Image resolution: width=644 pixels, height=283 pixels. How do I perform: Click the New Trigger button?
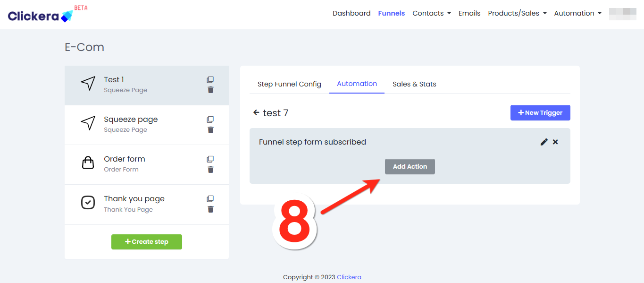coord(540,112)
